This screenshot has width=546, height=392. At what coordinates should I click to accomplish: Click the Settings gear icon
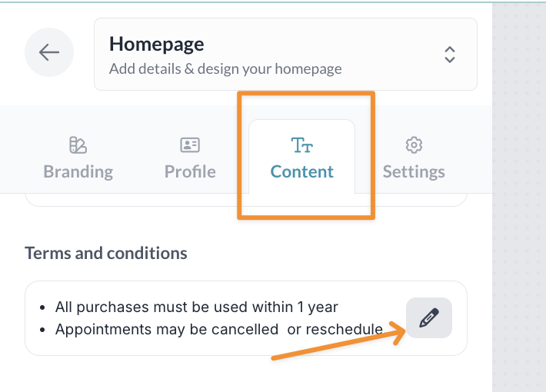(414, 145)
